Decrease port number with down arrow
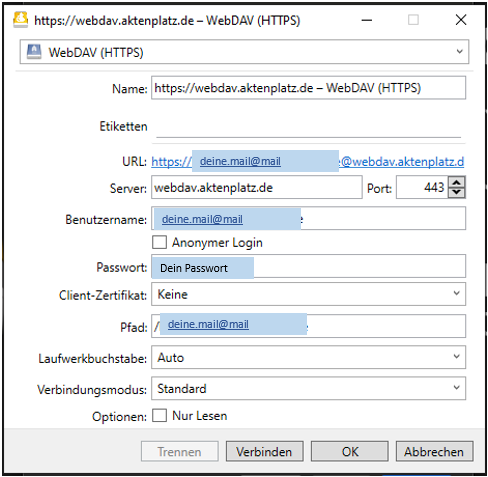Viewport: 488px width, 477px height. [456, 193]
